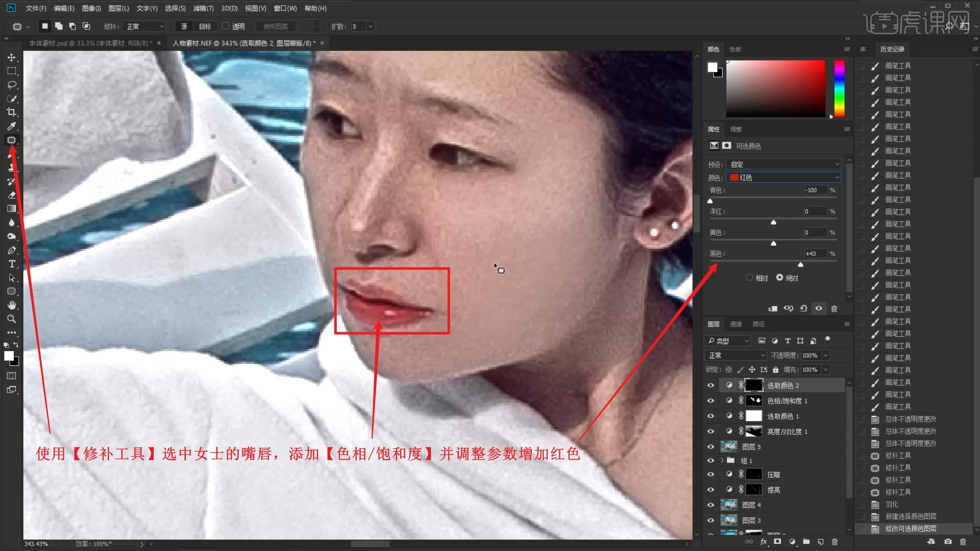Click the 源 button

(184, 26)
